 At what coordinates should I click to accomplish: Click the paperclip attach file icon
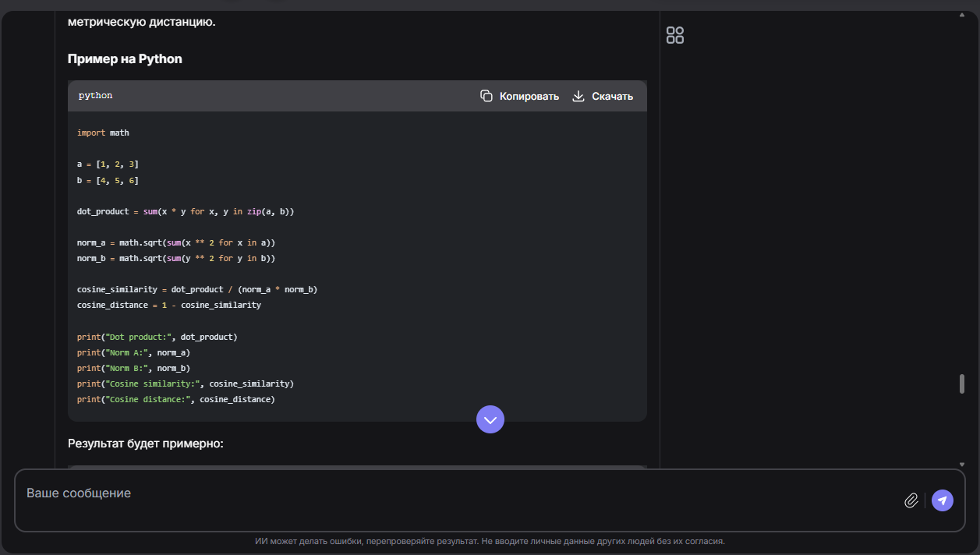point(911,500)
